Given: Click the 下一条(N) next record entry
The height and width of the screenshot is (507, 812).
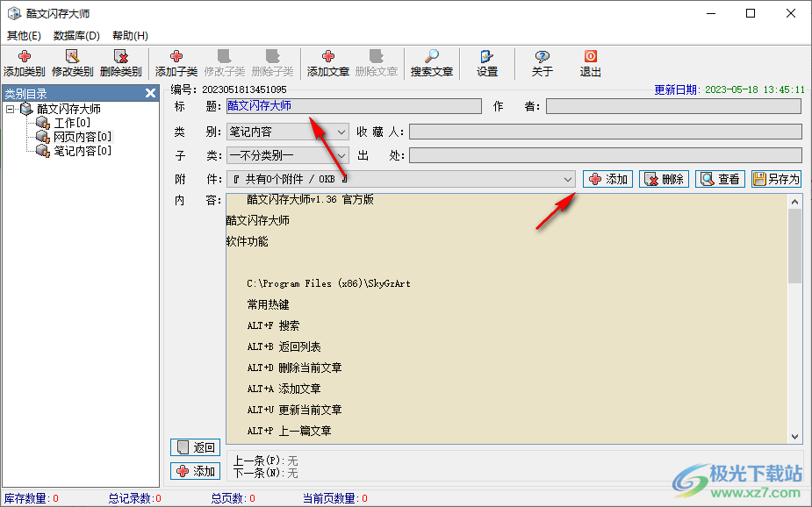Looking at the screenshot, I should (x=266, y=473).
